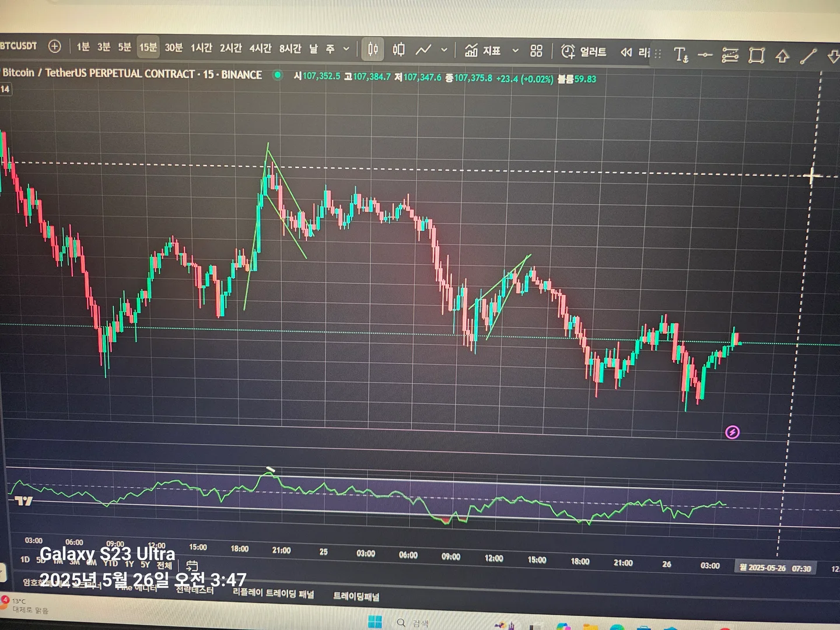Click the go-to-date calendar icon
The image size is (840, 630).
(x=192, y=565)
